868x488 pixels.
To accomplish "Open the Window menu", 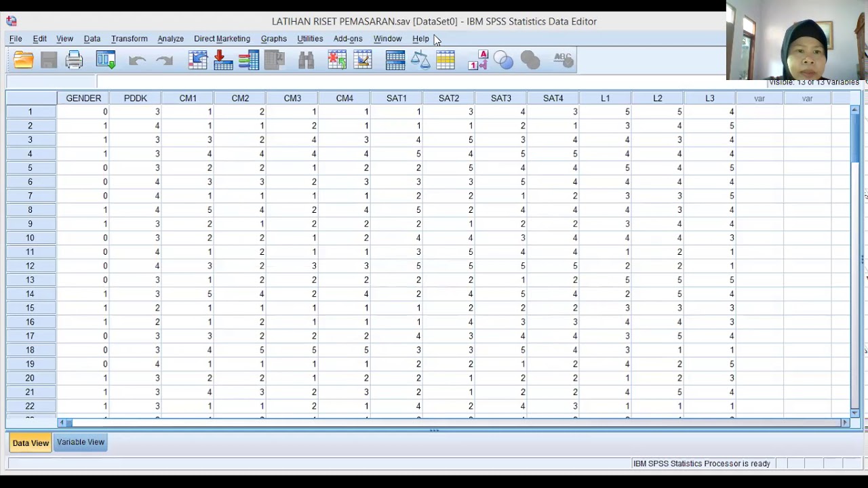I will [x=387, y=39].
